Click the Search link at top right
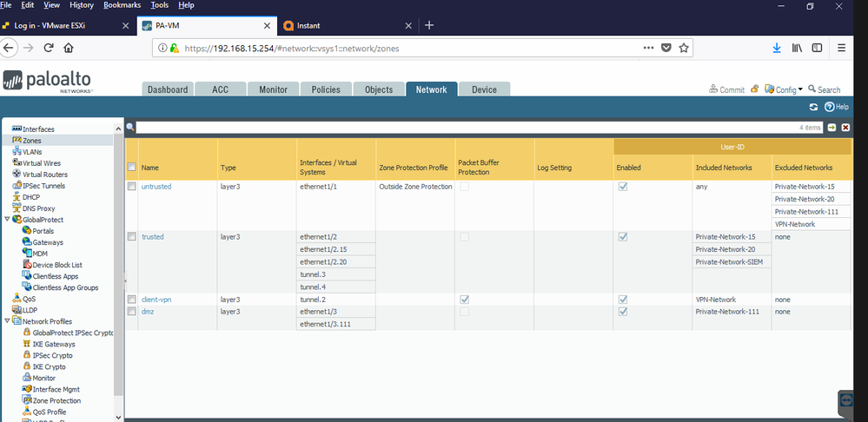The image size is (868, 422). point(825,89)
